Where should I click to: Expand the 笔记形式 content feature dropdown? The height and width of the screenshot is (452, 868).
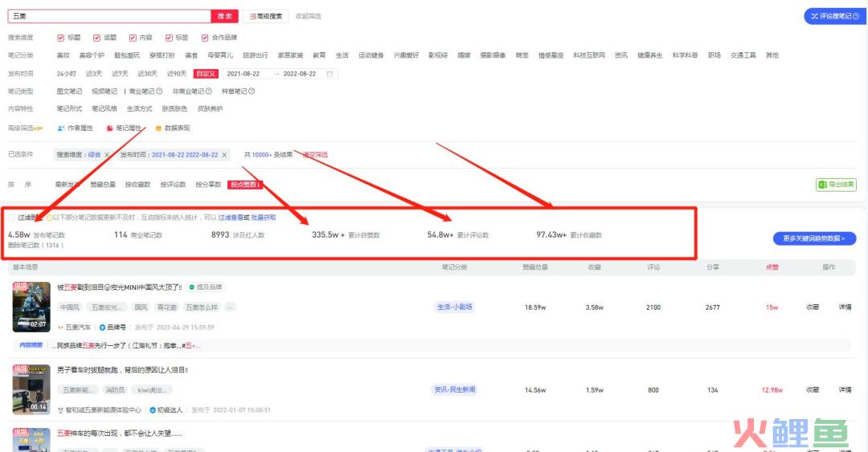point(69,109)
